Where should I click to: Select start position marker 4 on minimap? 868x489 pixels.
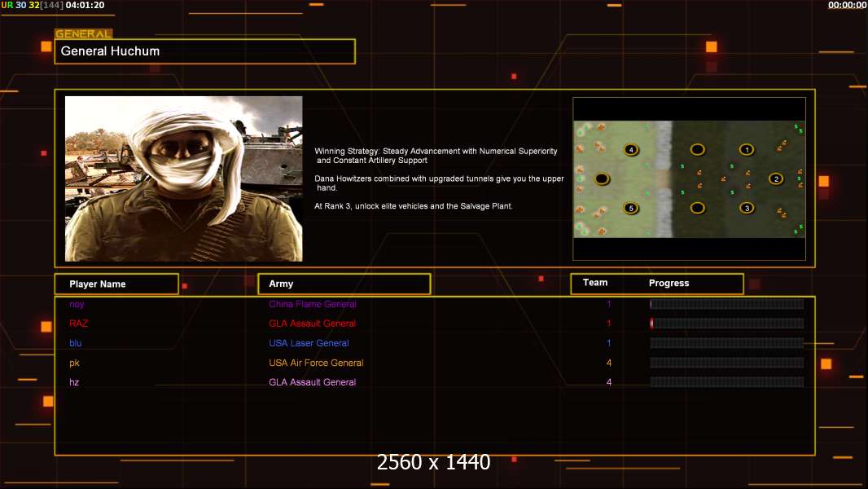click(x=630, y=149)
